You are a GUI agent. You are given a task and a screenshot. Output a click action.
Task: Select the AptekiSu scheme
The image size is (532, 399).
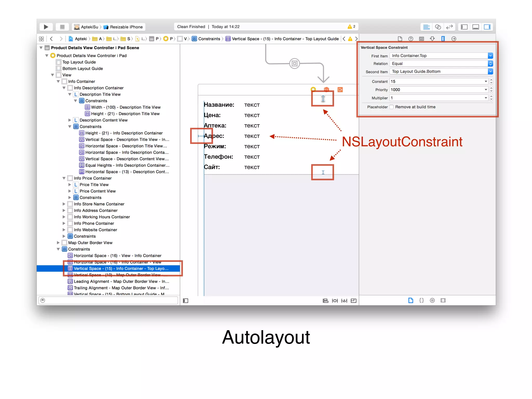coord(87,27)
